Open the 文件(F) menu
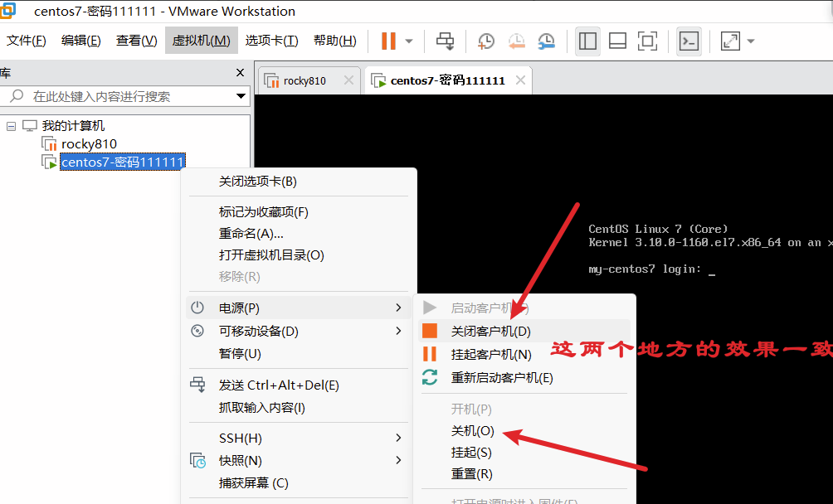 (26, 41)
